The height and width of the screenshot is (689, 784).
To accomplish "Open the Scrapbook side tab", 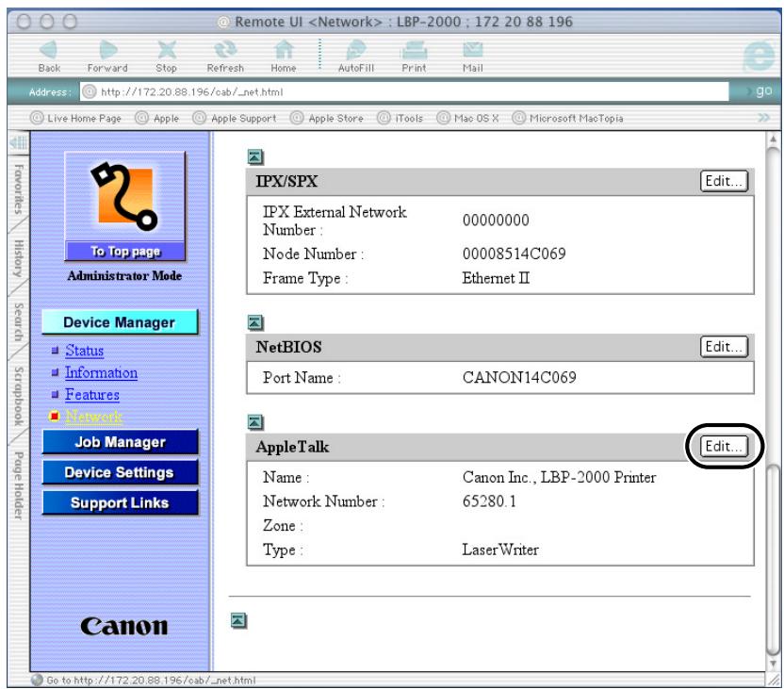I will click(x=18, y=396).
